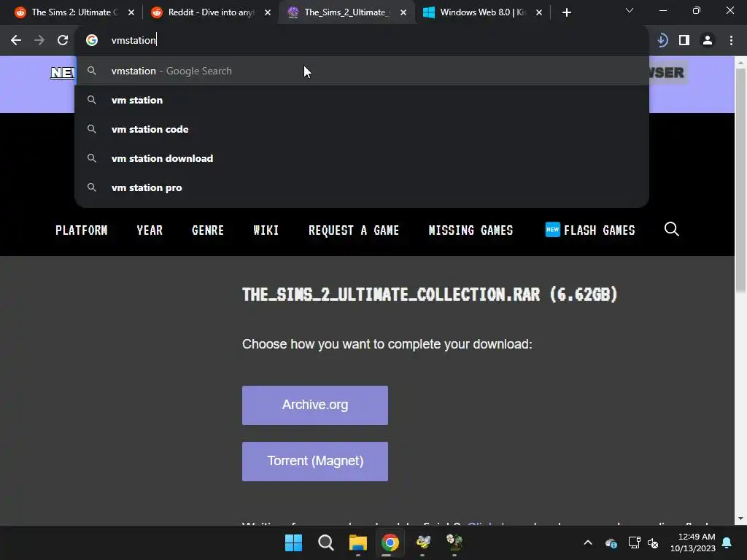Screen dimensions: 747x560
Task: Click the cloud sync tray icon
Action: (611, 542)
